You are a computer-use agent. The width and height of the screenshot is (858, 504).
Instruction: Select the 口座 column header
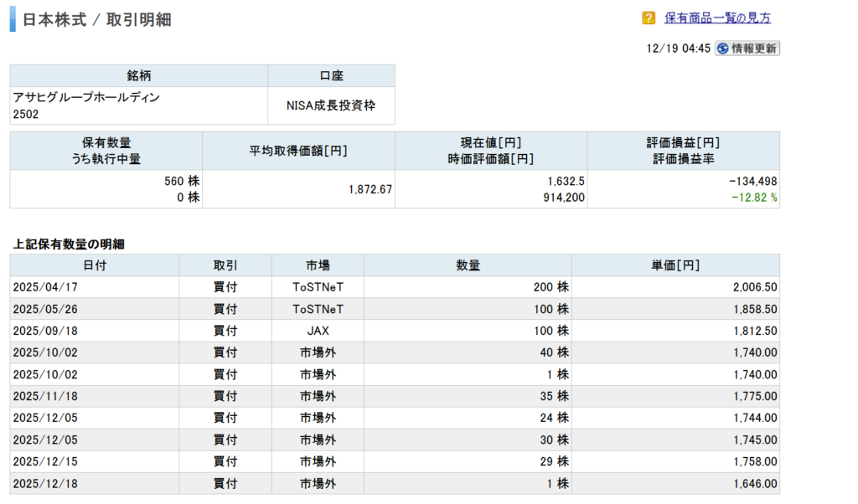pyautogui.click(x=331, y=76)
